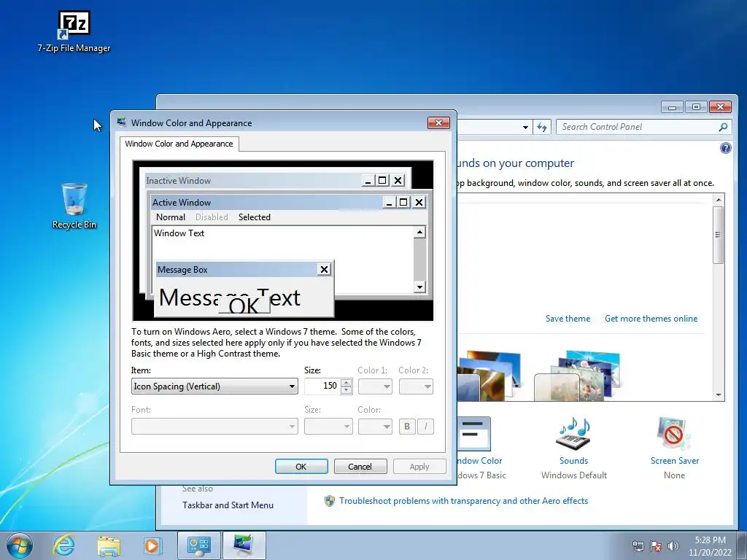Open the Sounds keyboard icon in Personalization
This screenshot has width=747, height=560.
coord(573,434)
